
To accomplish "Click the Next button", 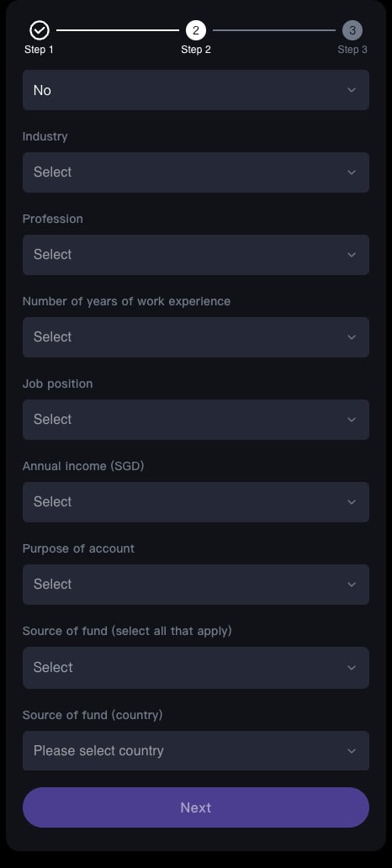I will [x=196, y=807].
